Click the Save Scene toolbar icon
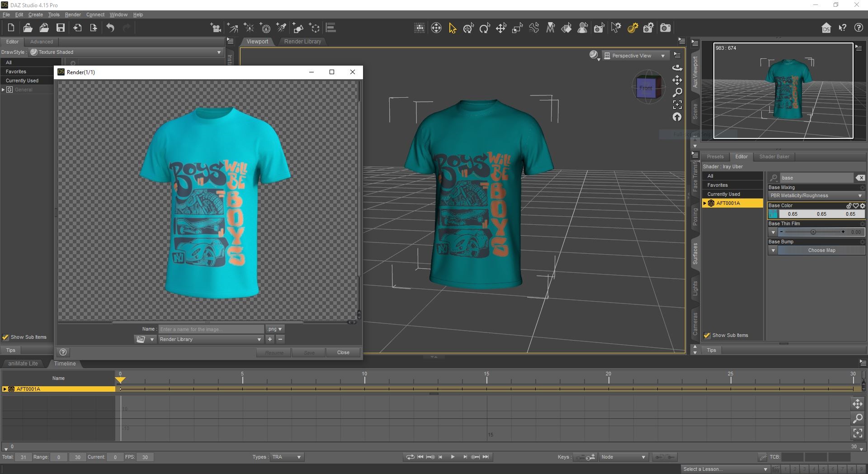Image resolution: width=868 pixels, height=474 pixels. (x=60, y=28)
